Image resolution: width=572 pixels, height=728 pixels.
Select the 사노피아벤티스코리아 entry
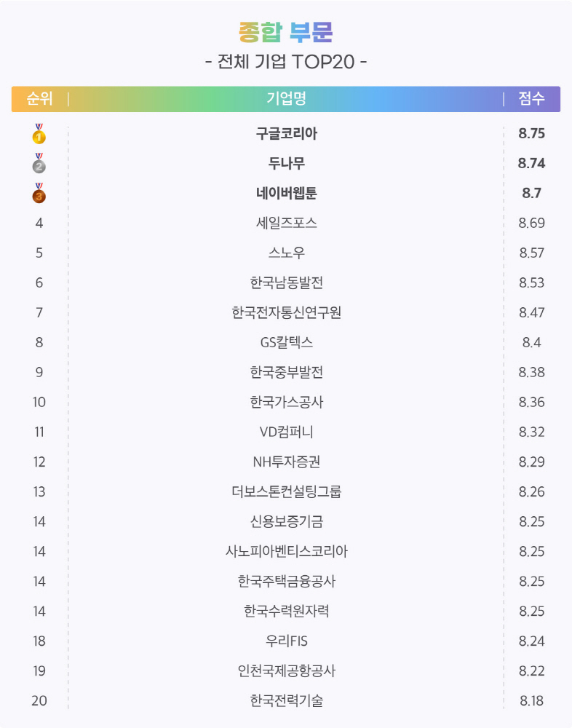pyautogui.click(x=286, y=552)
